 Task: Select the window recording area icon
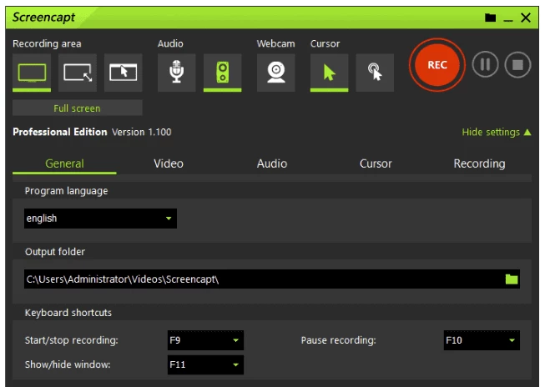pos(123,73)
